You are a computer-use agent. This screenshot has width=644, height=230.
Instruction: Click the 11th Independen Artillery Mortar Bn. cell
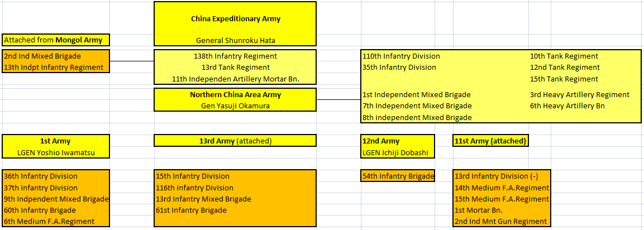[x=235, y=79]
